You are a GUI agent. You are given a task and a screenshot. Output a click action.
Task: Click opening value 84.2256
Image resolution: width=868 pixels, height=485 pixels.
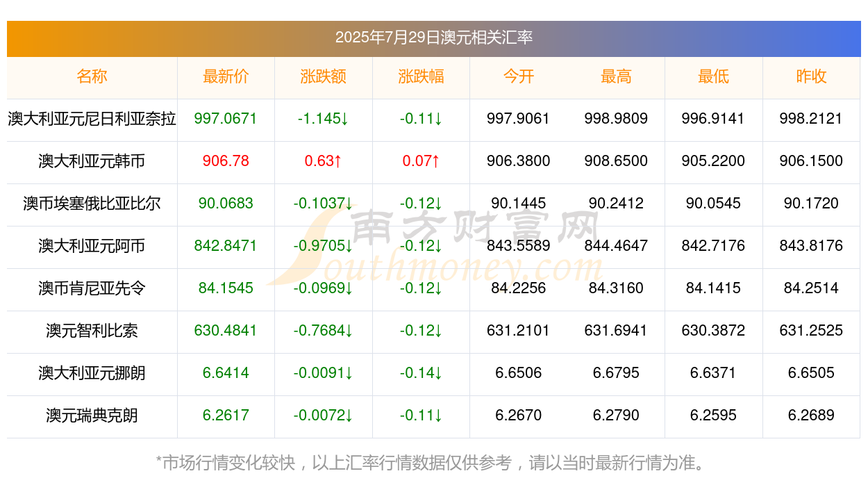tap(519, 288)
